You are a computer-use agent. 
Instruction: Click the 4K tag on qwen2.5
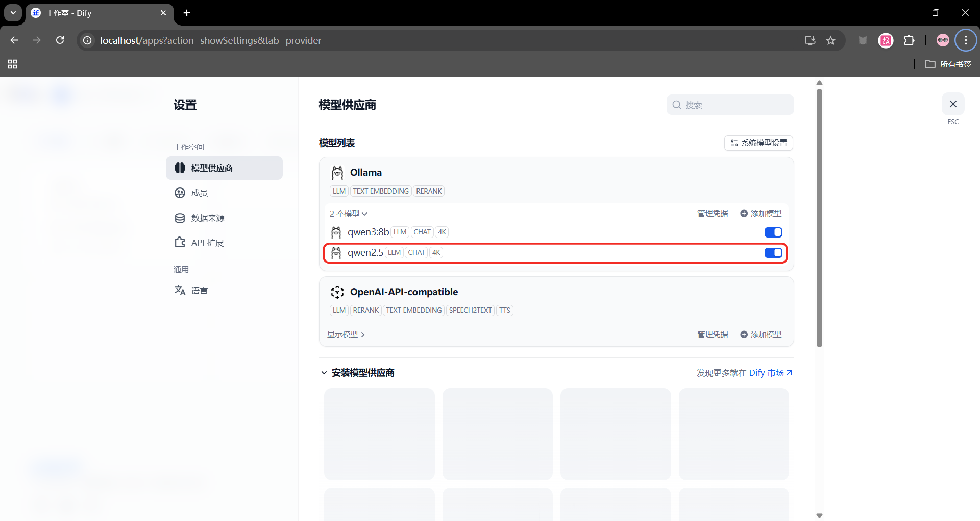pos(436,253)
